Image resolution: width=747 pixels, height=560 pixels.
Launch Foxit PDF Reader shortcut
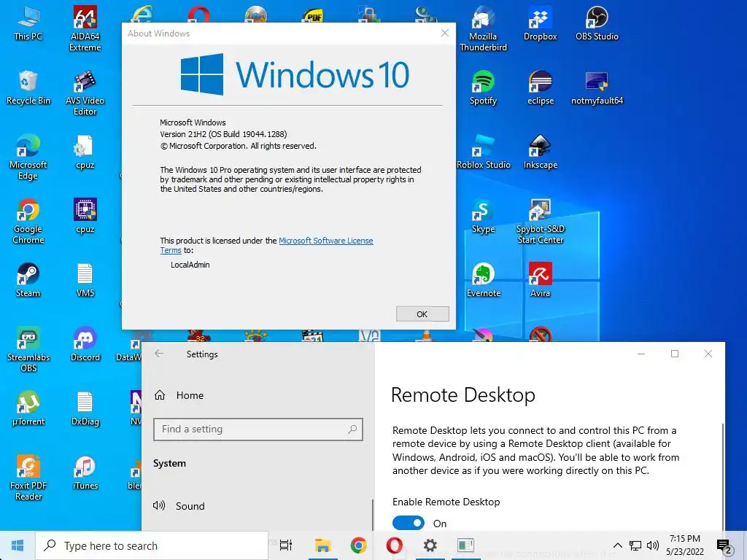click(28, 478)
